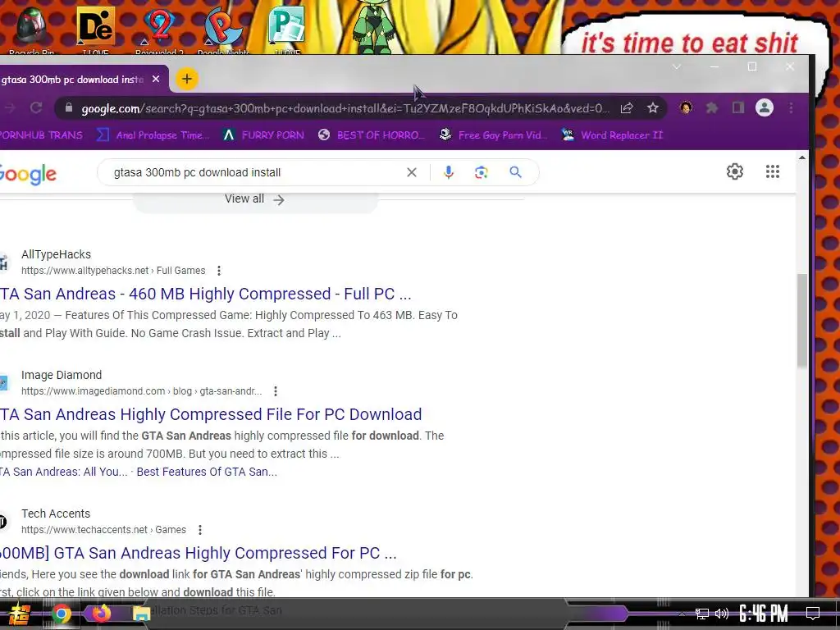Open the volume icon in the system tray

(722, 614)
